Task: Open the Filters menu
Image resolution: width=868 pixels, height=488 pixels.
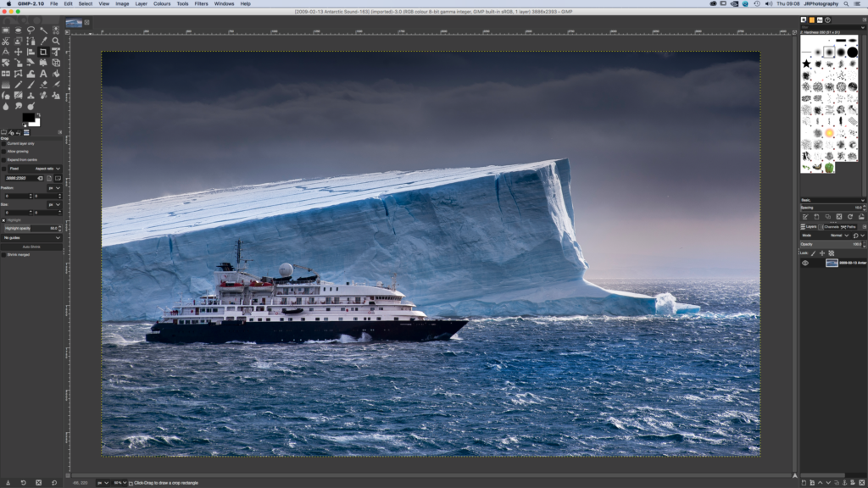Action: coord(201,3)
